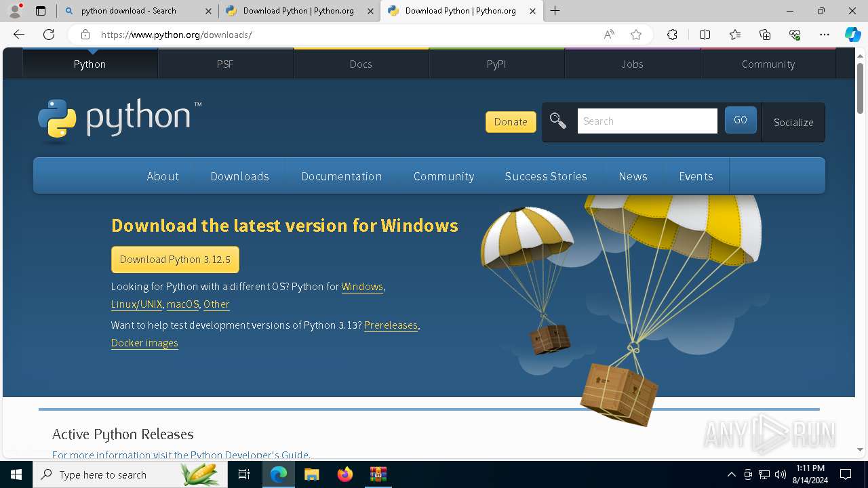Select Community in top site bar
The height and width of the screenshot is (488, 868).
point(768,64)
